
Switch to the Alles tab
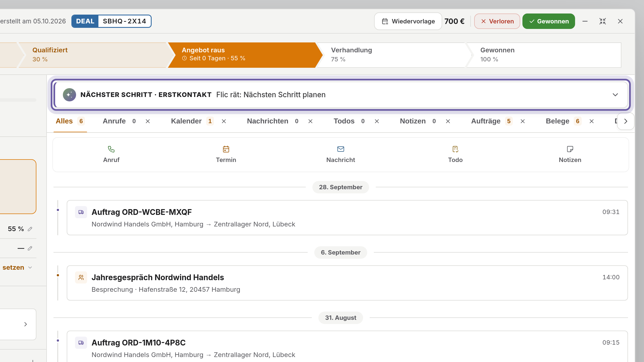[70, 121]
